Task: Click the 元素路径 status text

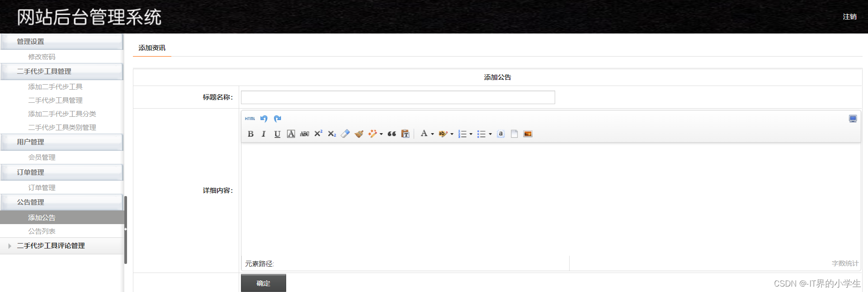Action: pyautogui.click(x=259, y=263)
